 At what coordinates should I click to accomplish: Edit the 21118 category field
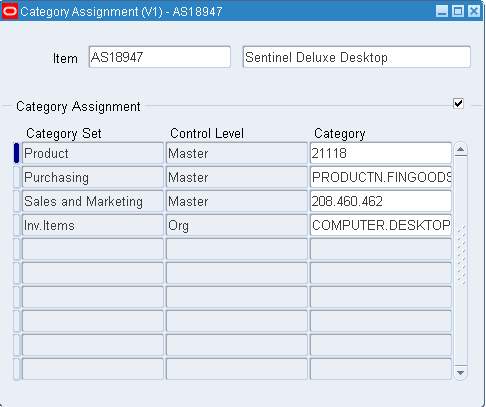pyautogui.click(x=381, y=153)
